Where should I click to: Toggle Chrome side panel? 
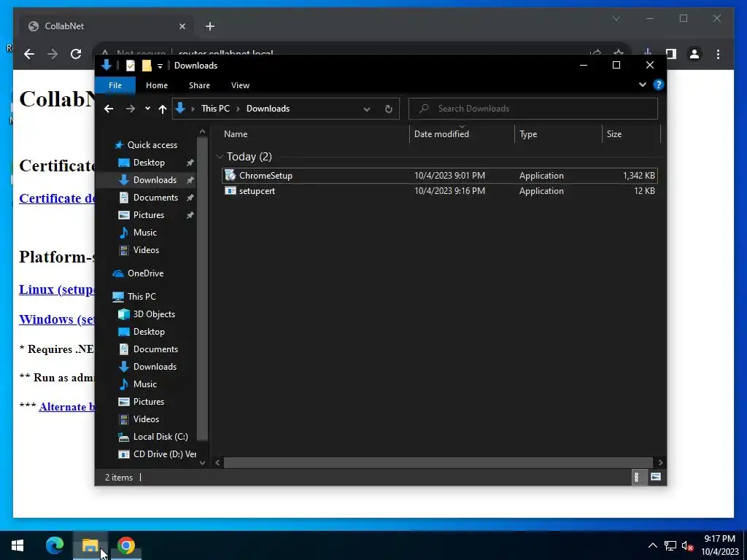coord(671,54)
